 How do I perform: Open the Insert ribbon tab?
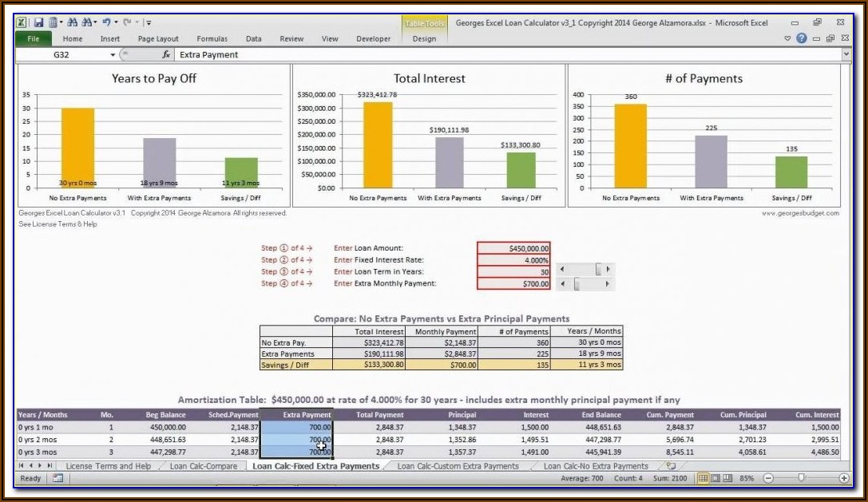click(110, 39)
